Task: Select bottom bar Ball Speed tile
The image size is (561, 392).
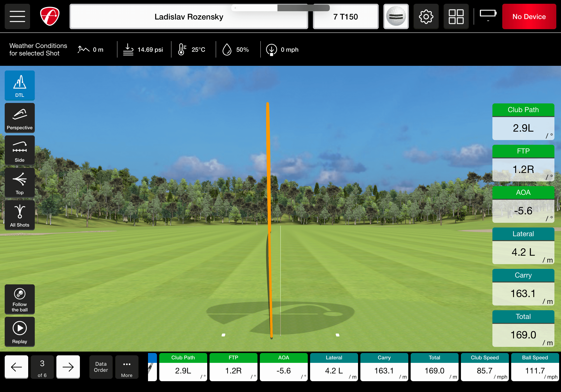Action: click(x=535, y=367)
